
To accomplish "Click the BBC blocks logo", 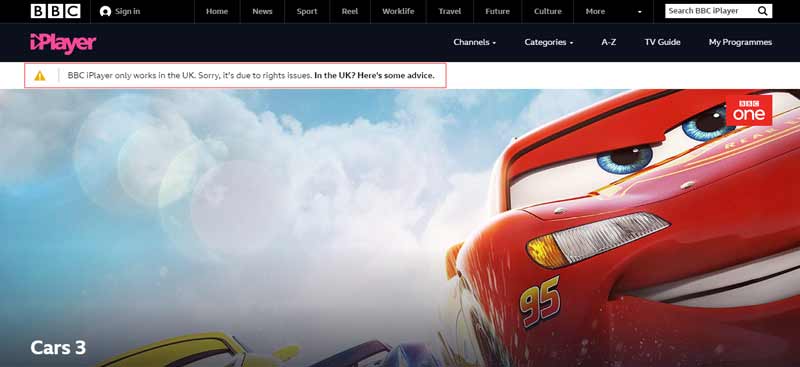I will [x=55, y=11].
